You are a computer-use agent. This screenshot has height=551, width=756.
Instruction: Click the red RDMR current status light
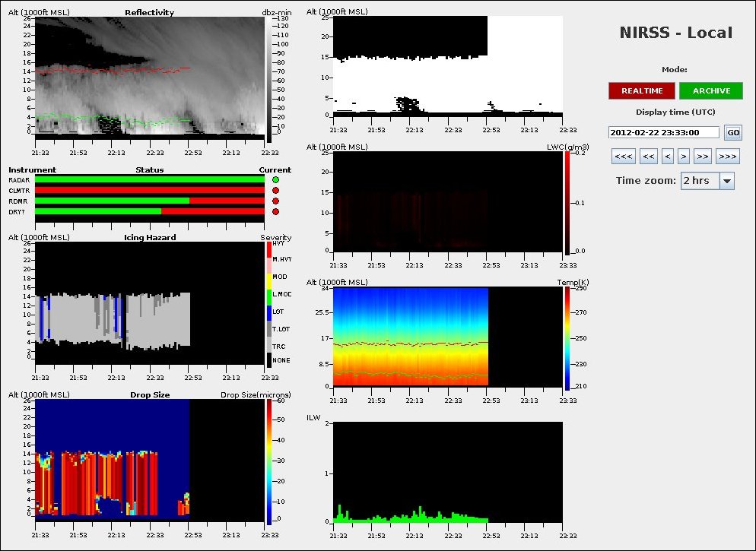(275, 201)
